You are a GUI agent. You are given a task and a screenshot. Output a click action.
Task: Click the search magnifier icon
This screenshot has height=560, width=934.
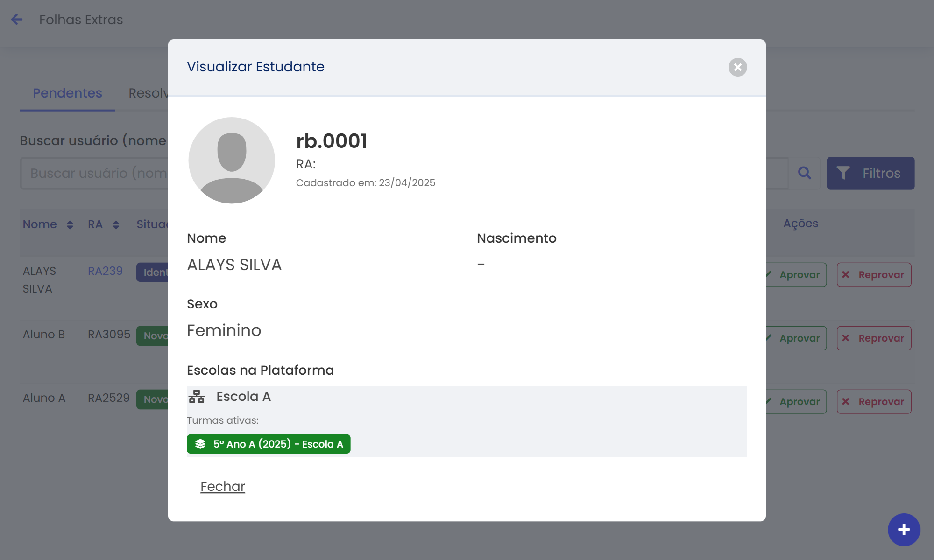(x=804, y=173)
